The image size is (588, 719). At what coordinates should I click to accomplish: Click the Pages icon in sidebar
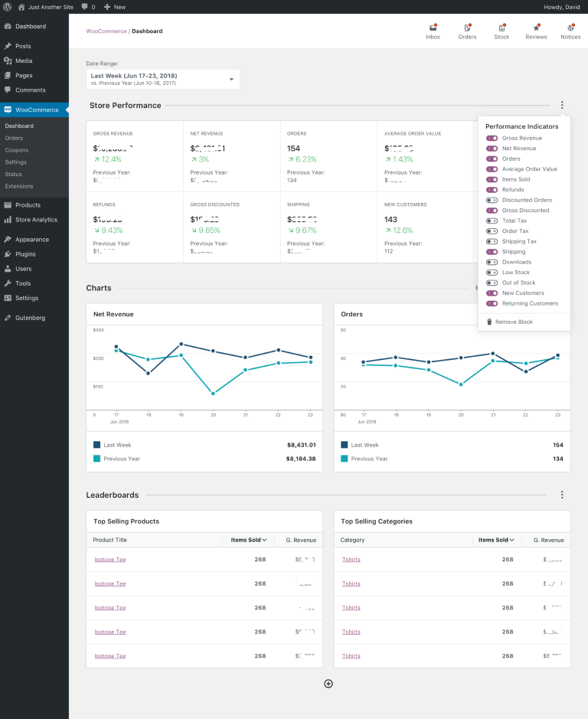point(8,75)
